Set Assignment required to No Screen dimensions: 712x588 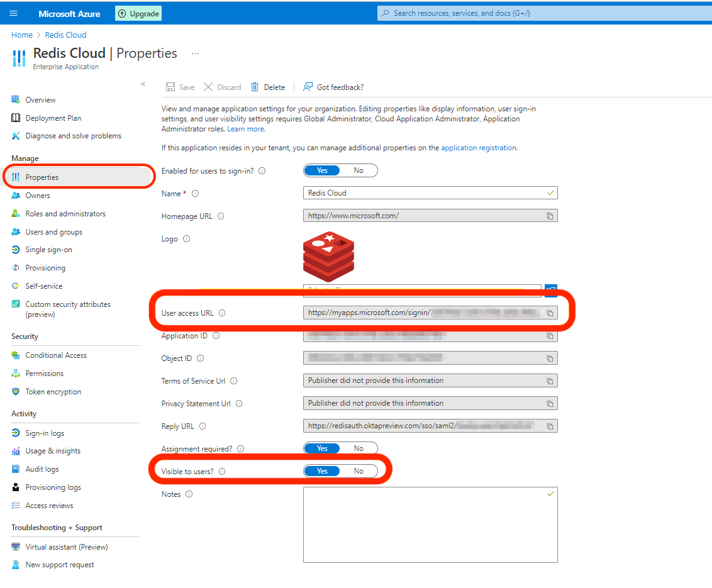click(x=359, y=448)
